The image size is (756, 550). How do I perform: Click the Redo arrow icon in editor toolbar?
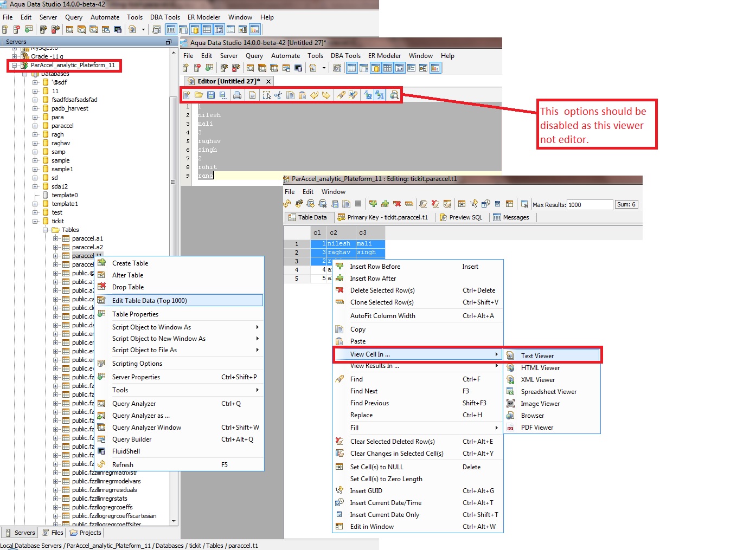pos(326,95)
